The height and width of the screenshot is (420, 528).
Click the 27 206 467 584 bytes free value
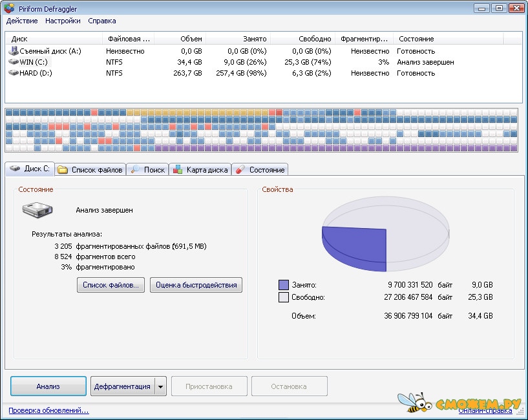[408, 297]
